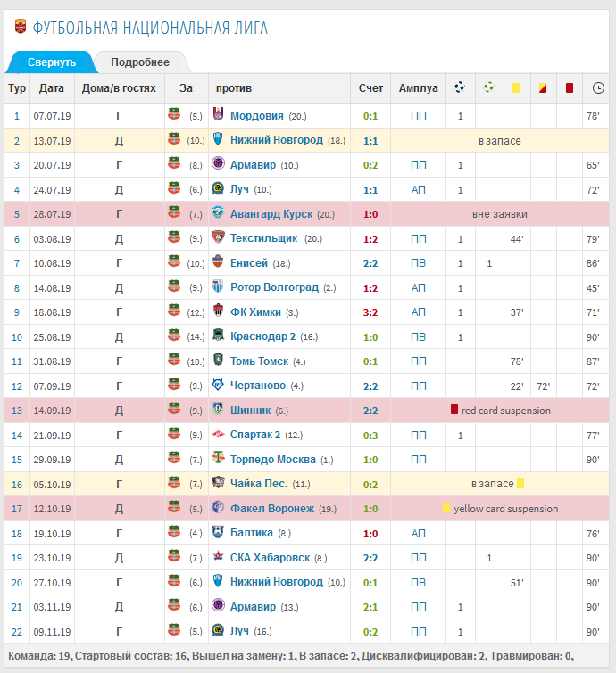The image size is (616, 673).
Task: Click the Торпедо Москва club crest
Action: 218,458
